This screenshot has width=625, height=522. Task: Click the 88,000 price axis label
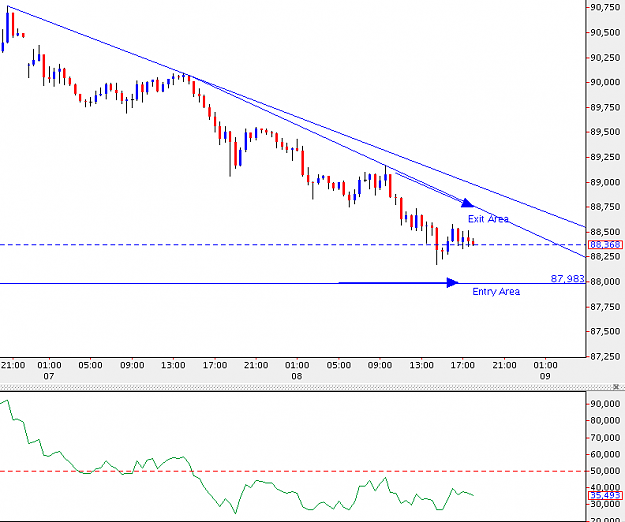coord(605,281)
